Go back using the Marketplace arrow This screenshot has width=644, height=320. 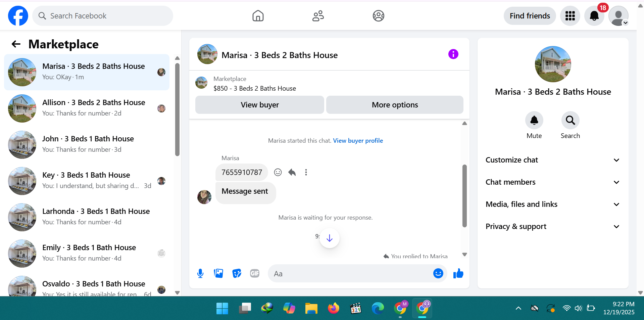16,44
